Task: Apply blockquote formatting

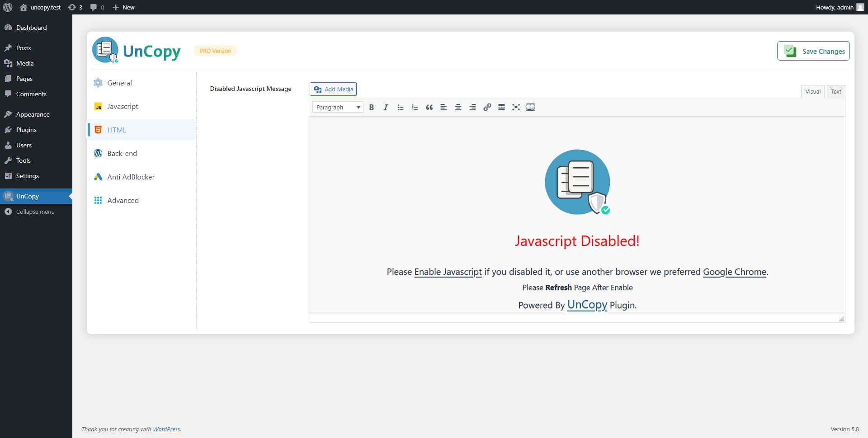Action: pyautogui.click(x=429, y=108)
